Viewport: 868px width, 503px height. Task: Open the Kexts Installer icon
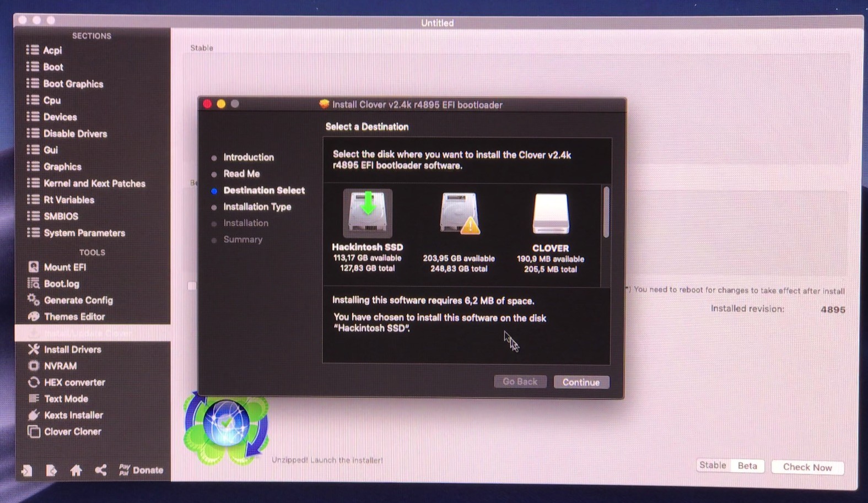coord(34,415)
